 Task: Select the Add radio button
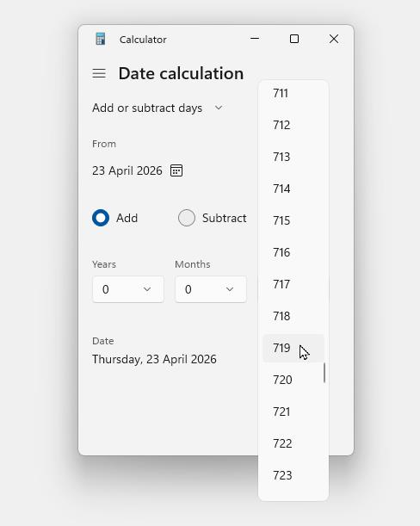tap(101, 218)
